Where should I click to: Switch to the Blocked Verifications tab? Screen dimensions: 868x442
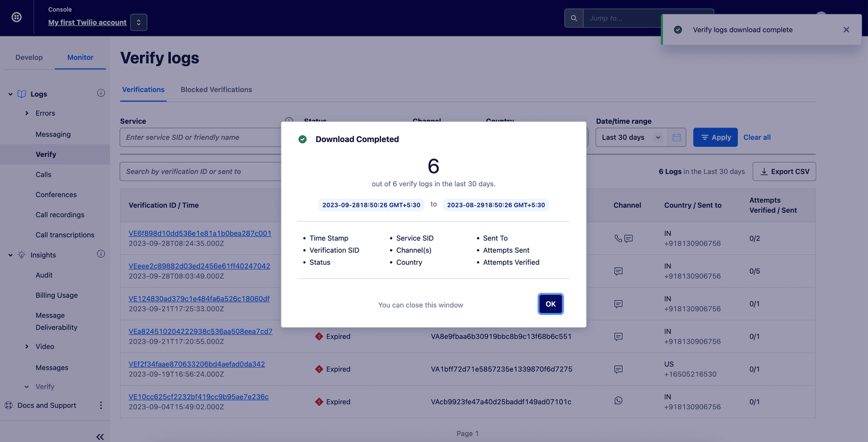point(216,90)
